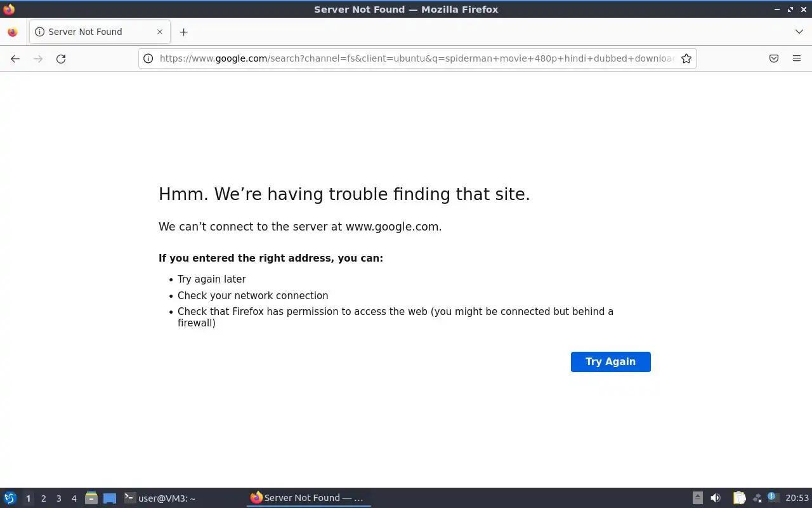Go back using the back arrow
812x508 pixels.
(x=15, y=58)
